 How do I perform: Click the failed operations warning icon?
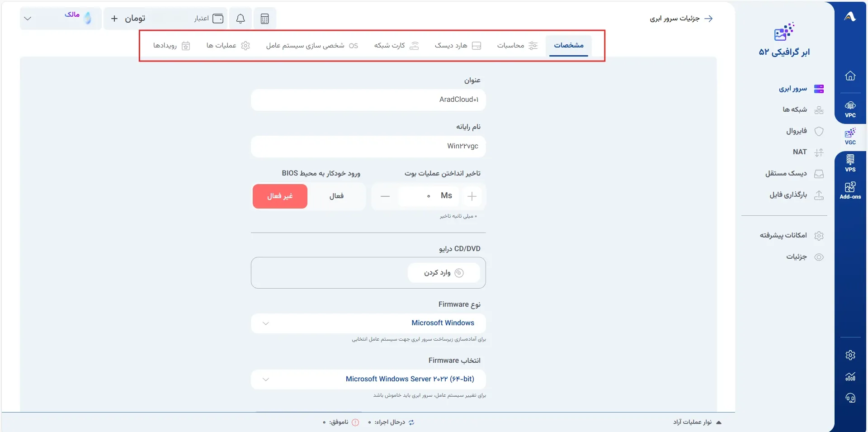[x=355, y=423]
